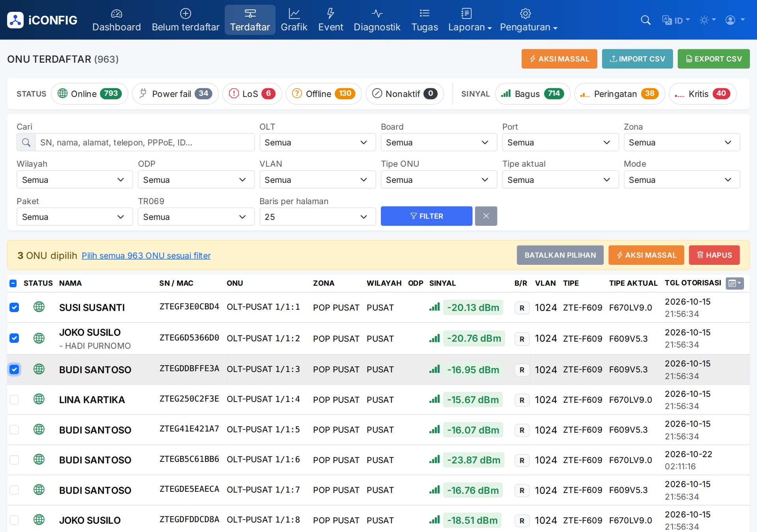Open the Baris per halaman dropdown
This screenshot has height=532, width=757.
pyautogui.click(x=317, y=217)
